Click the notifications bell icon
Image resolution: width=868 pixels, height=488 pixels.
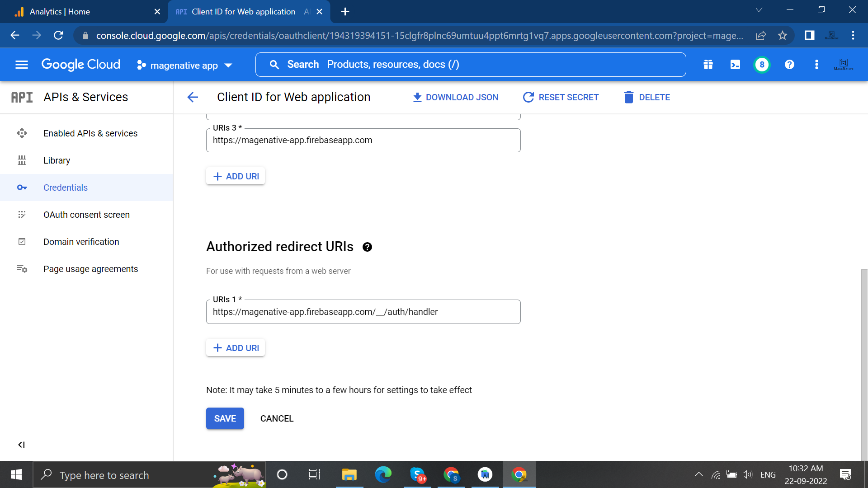point(762,64)
